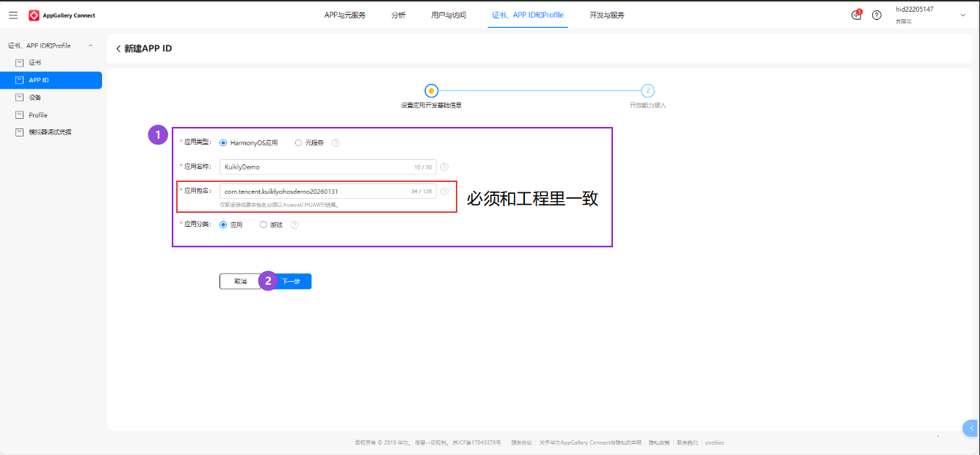Open the help question mark icon in header

pos(876,15)
